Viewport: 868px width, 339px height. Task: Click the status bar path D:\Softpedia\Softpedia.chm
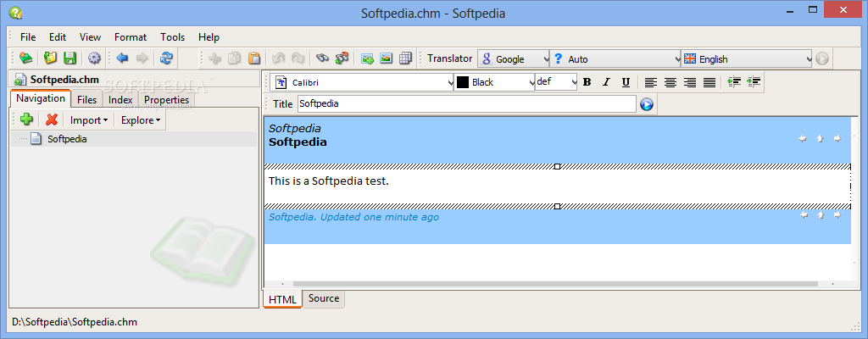pyautogui.click(x=75, y=322)
